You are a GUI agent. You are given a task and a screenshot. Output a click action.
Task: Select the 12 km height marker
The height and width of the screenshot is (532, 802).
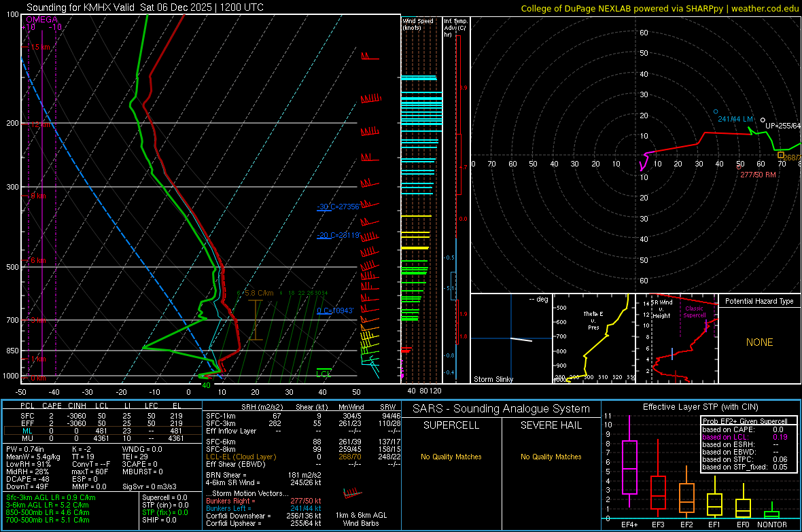tap(40, 124)
